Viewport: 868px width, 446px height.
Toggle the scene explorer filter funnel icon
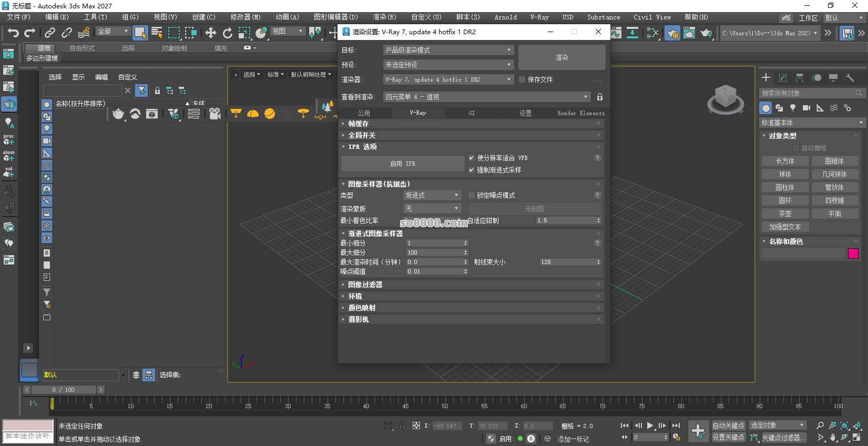click(x=141, y=90)
